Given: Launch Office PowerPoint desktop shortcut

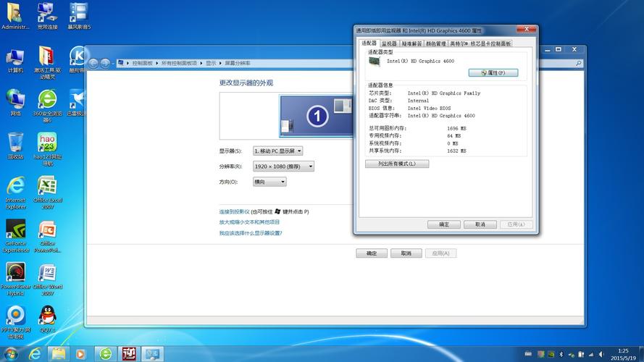Looking at the screenshot, I should click(x=47, y=236).
